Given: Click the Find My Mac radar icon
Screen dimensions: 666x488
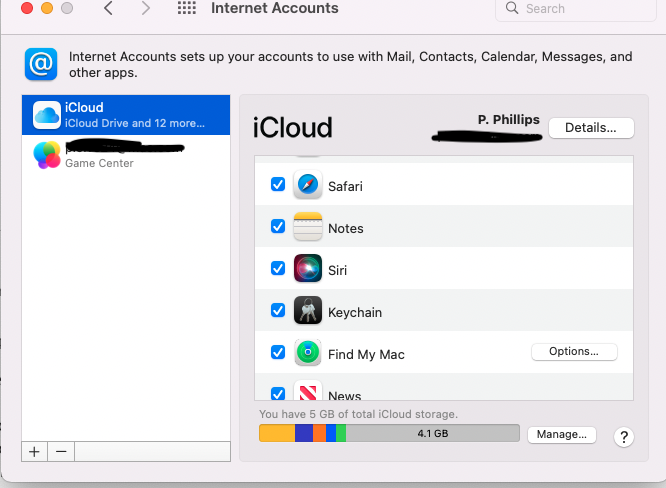Looking at the screenshot, I should click(308, 352).
